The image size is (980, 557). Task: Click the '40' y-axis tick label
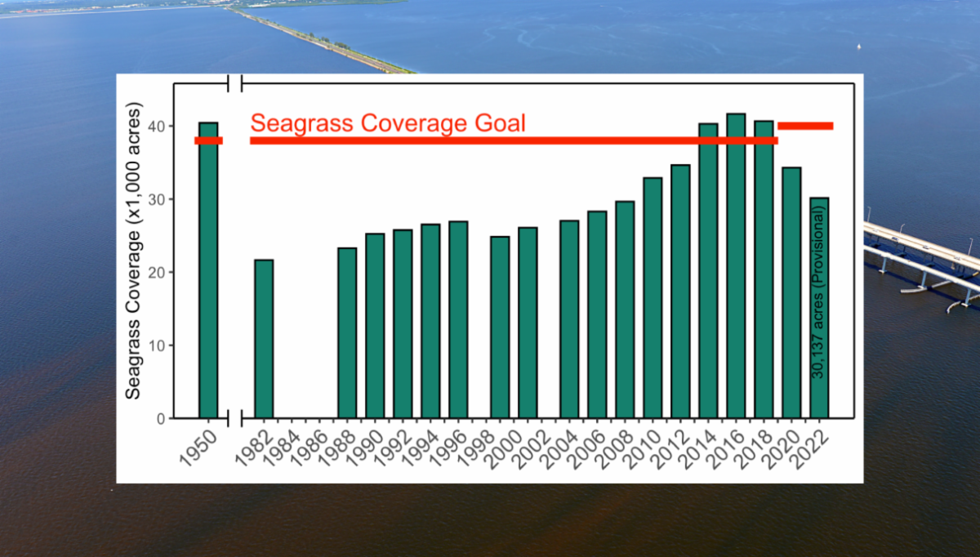[x=156, y=126]
